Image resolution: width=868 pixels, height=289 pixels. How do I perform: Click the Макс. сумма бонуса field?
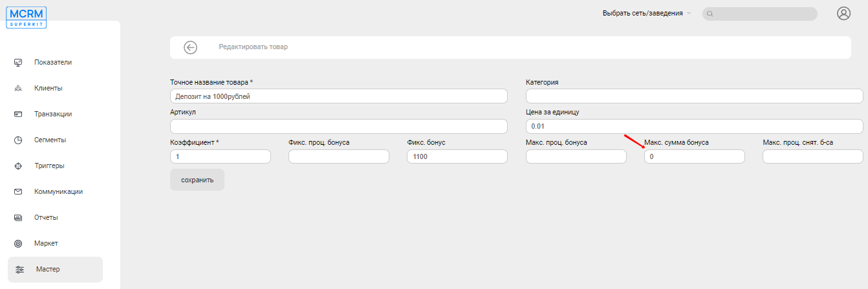click(695, 156)
